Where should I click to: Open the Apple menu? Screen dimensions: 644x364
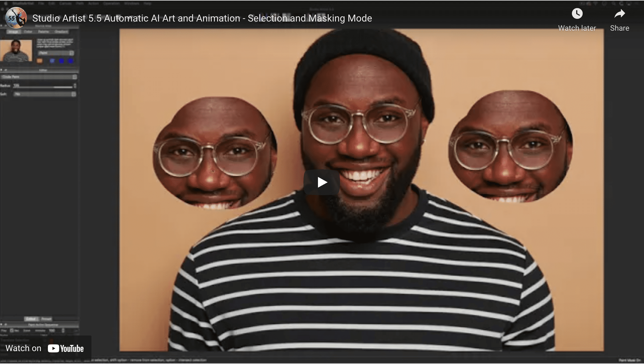(6, 3)
